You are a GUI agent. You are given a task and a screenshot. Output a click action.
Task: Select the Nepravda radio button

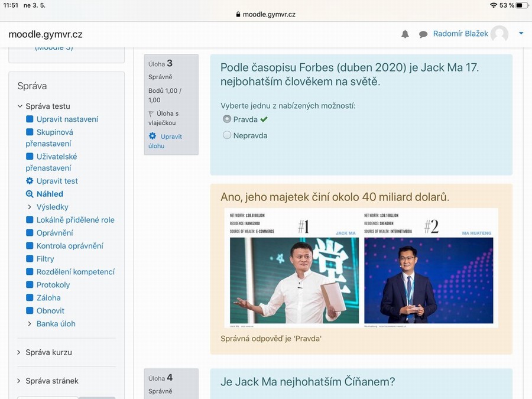pos(227,135)
